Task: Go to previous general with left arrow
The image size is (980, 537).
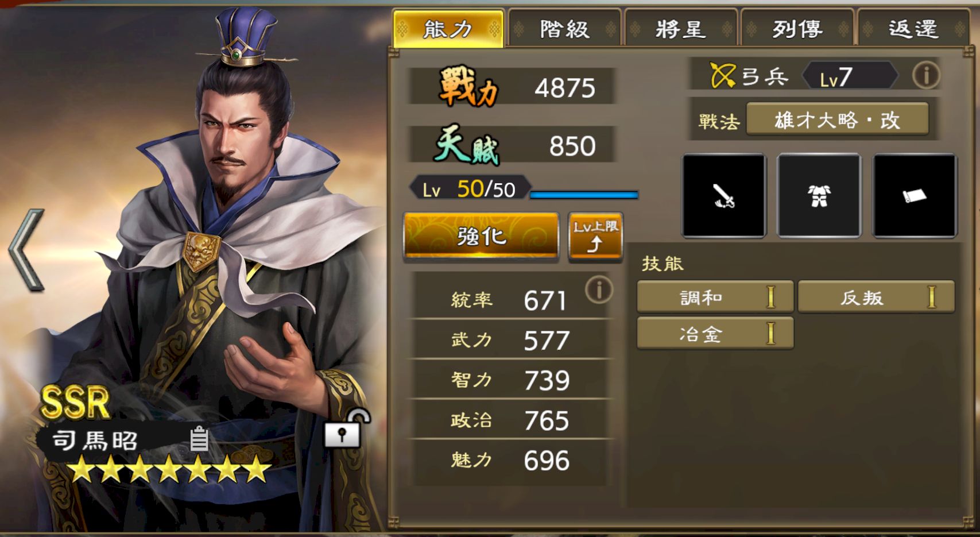Action: [x=27, y=250]
